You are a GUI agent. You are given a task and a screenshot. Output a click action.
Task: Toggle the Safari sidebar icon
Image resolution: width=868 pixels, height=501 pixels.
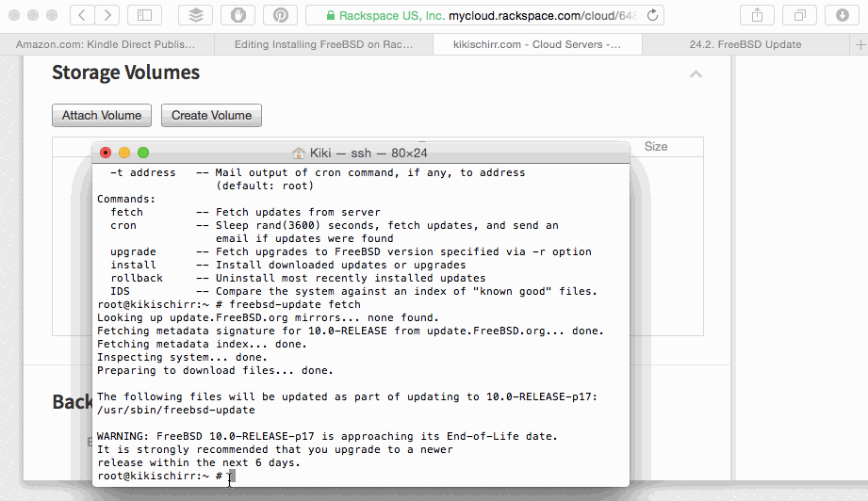(x=144, y=15)
